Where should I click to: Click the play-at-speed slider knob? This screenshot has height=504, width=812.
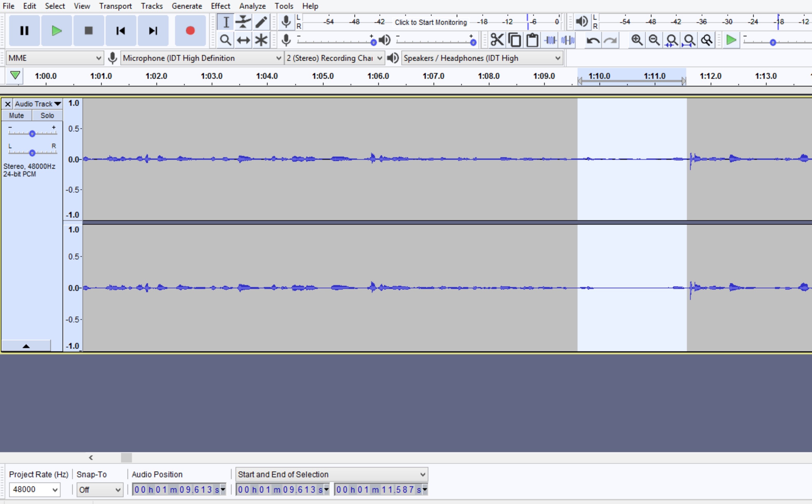tap(773, 42)
